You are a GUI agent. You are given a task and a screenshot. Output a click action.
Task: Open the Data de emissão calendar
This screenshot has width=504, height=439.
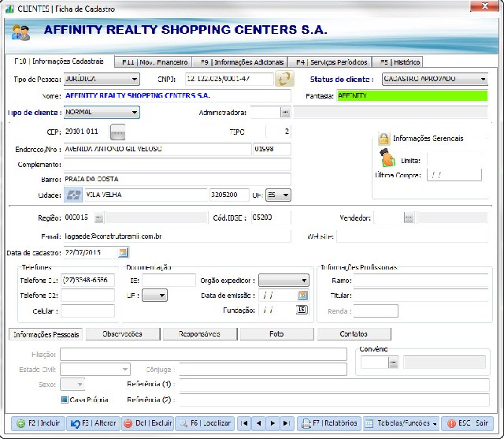(302, 296)
